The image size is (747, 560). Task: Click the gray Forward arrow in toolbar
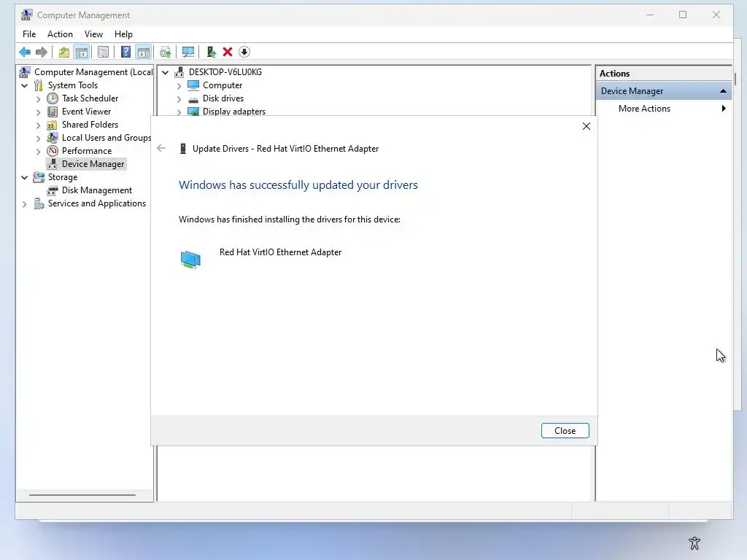[42, 52]
